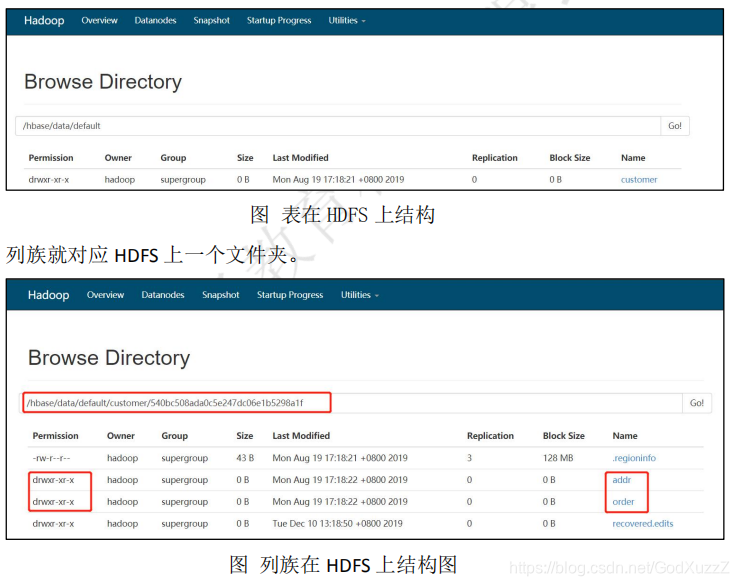The width and height of the screenshot is (739, 586).
Task: Open Datanodes in upper Hadoop navbar
Action: pyautogui.click(x=155, y=20)
